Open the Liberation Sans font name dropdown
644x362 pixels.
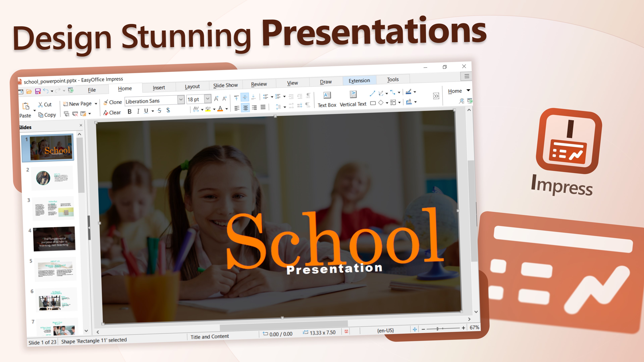point(181,100)
